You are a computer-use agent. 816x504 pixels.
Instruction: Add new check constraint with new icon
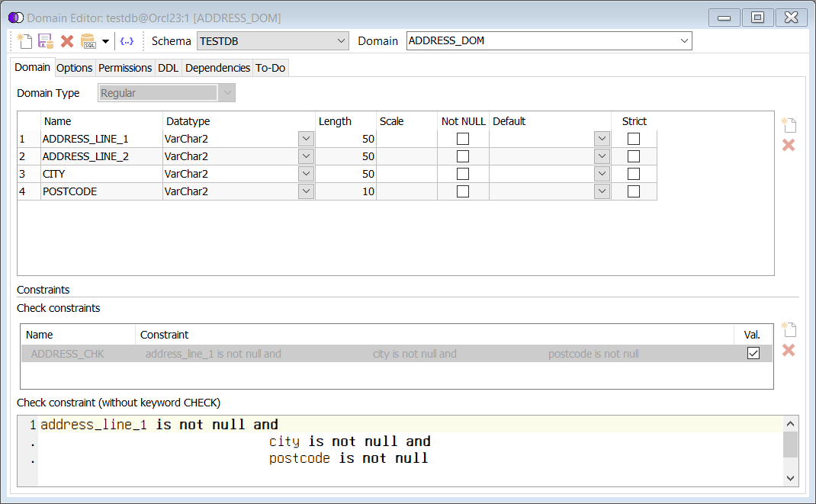[x=789, y=330]
